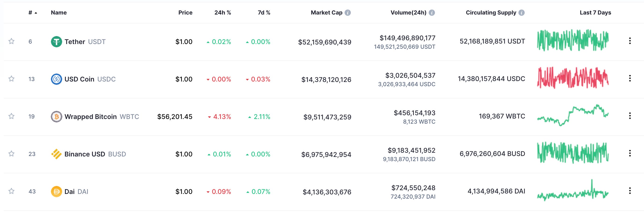The image size is (644, 215).
Task: Open more options menu for Dai row
Action: pyautogui.click(x=630, y=191)
